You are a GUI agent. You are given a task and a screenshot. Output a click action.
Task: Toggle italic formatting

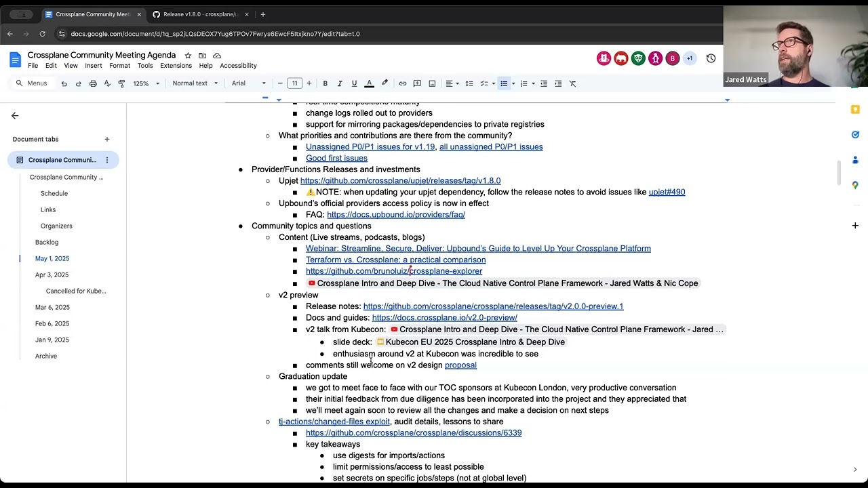pos(340,83)
